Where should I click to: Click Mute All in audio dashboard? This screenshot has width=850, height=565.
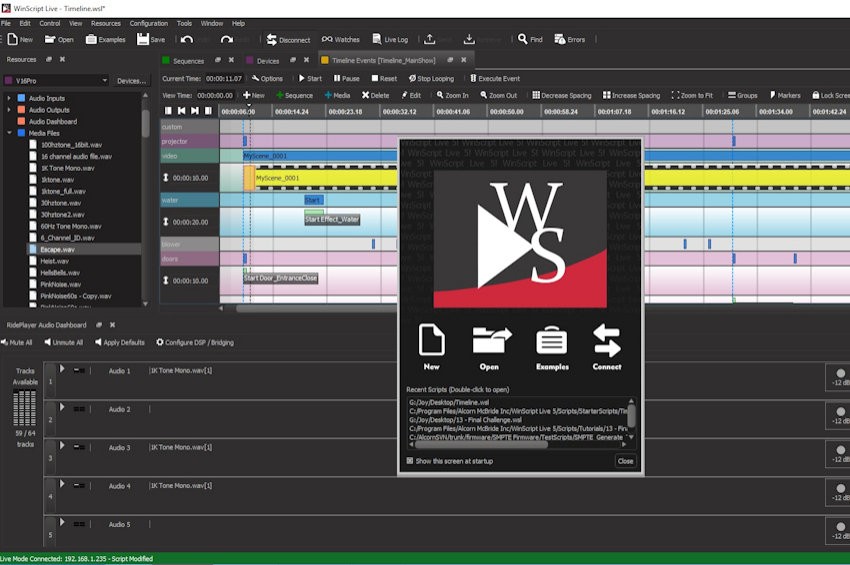pos(17,342)
